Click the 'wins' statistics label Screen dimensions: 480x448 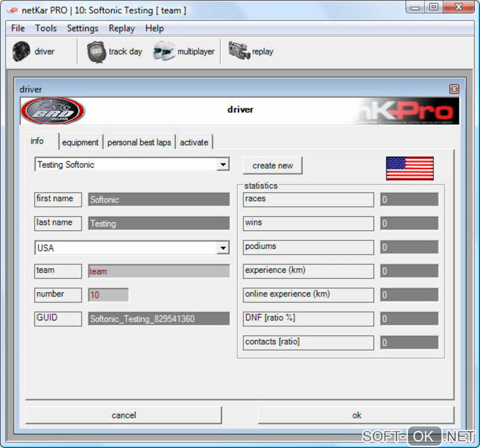308,223
